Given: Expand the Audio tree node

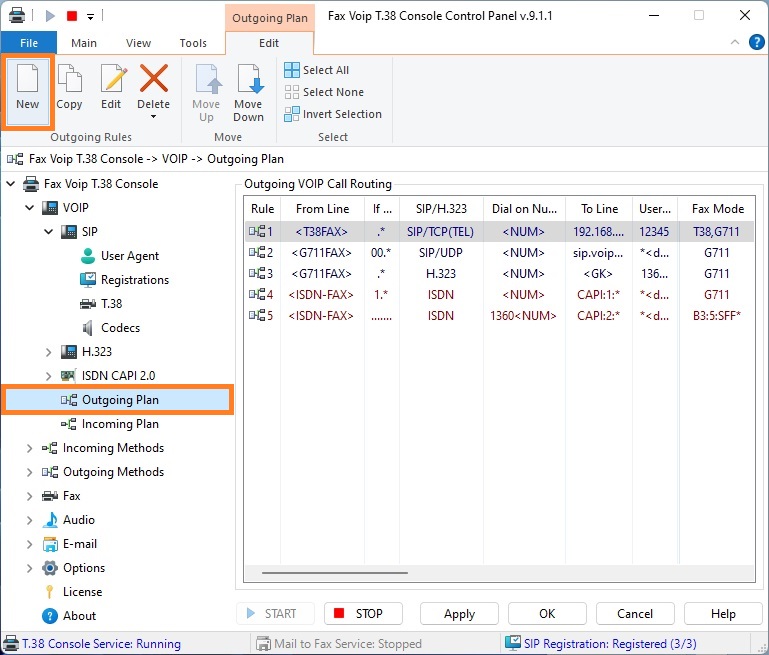Looking at the screenshot, I should pyautogui.click(x=29, y=520).
